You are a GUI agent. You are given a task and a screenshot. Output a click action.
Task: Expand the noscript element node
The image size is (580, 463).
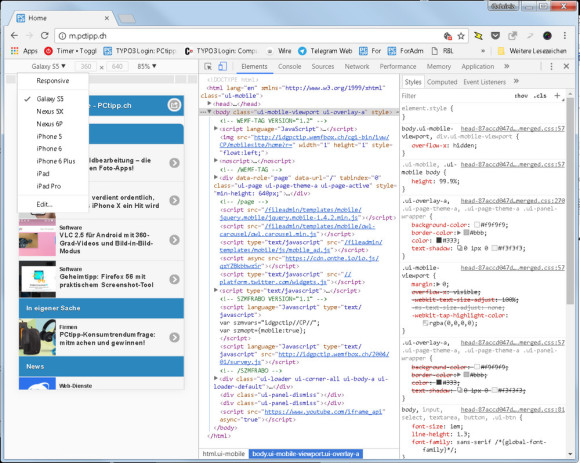click(x=216, y=161)
